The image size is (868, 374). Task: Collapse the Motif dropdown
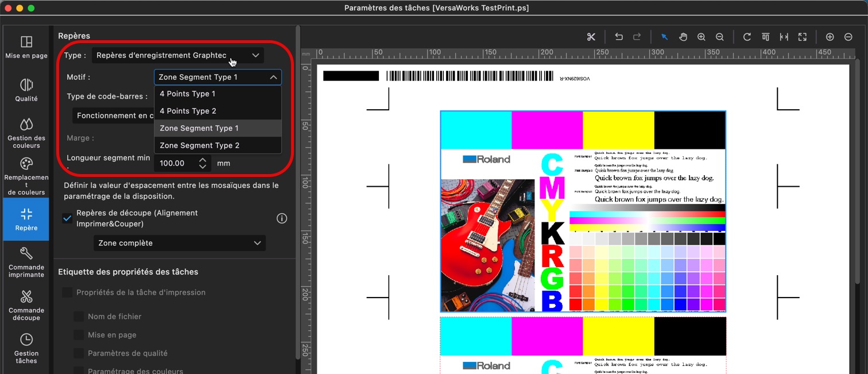click(218, 77)
